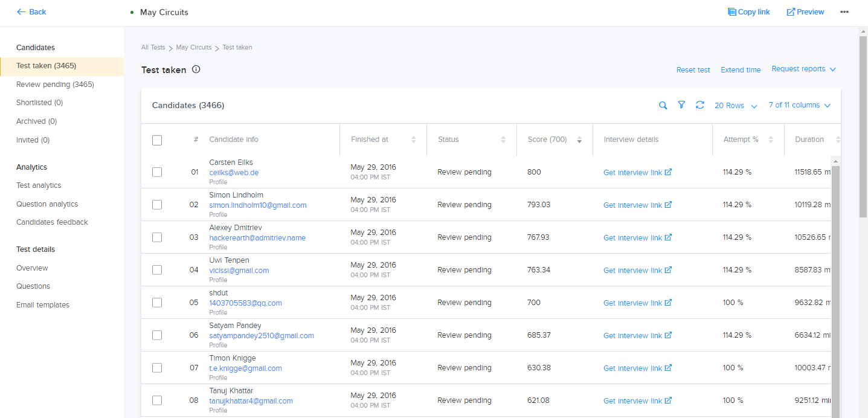
Task: Open the 7 of 11 columns dropdown
Action: click(799, 105)
